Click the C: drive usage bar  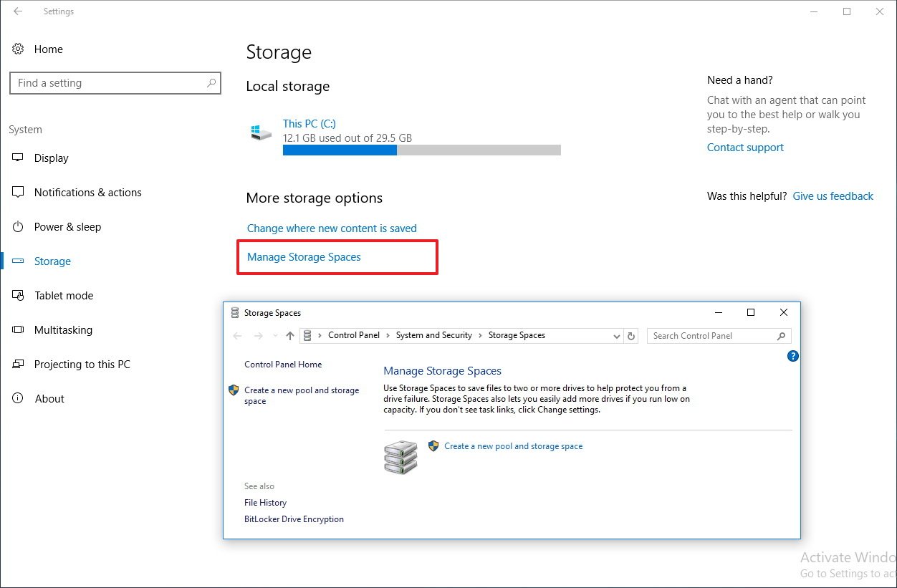[421, 150]
